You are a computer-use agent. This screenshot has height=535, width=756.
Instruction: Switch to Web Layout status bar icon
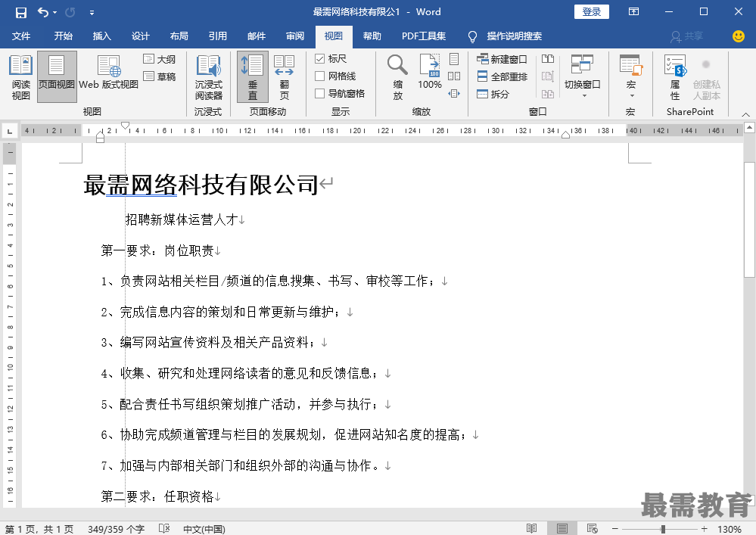coord(592,529)
